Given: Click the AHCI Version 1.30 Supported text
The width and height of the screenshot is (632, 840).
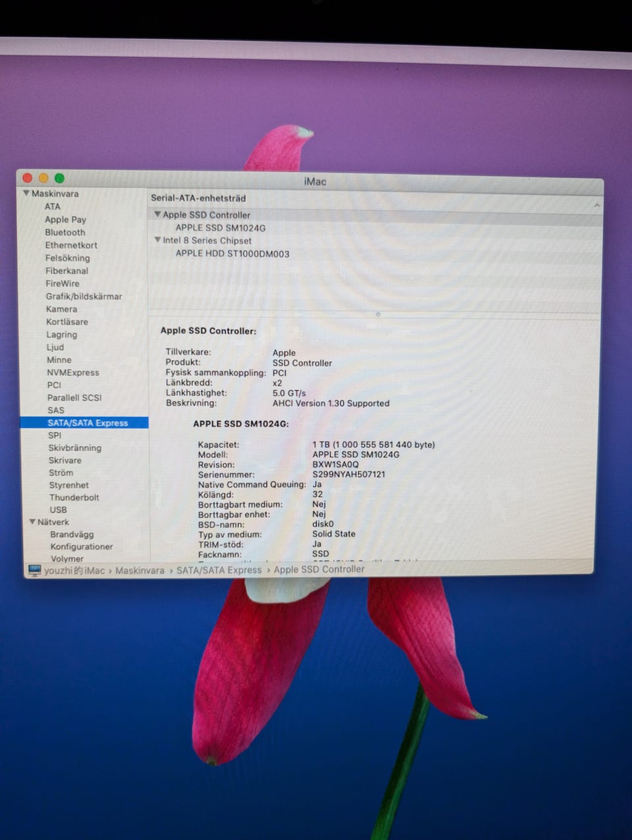Looking at the screenshot, I should [331, 403].
